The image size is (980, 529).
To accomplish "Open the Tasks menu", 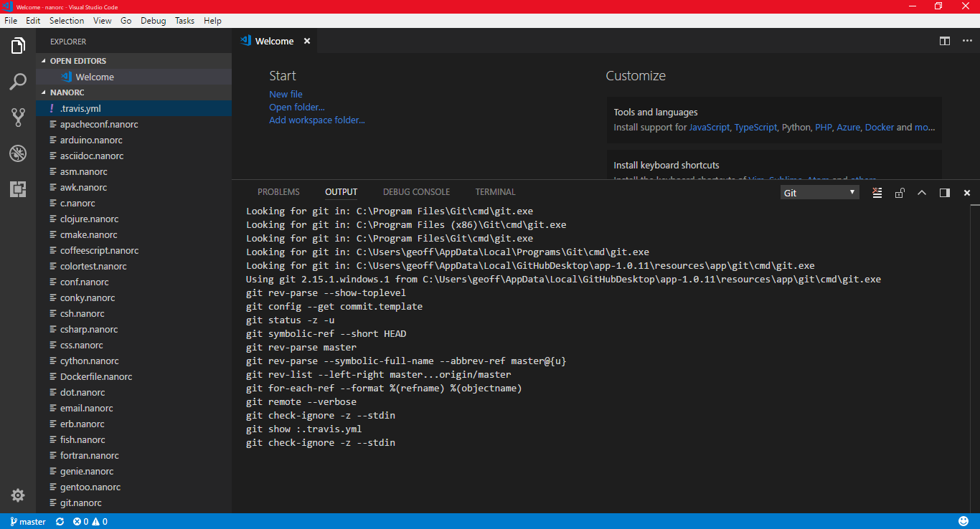I will point(185,21).
